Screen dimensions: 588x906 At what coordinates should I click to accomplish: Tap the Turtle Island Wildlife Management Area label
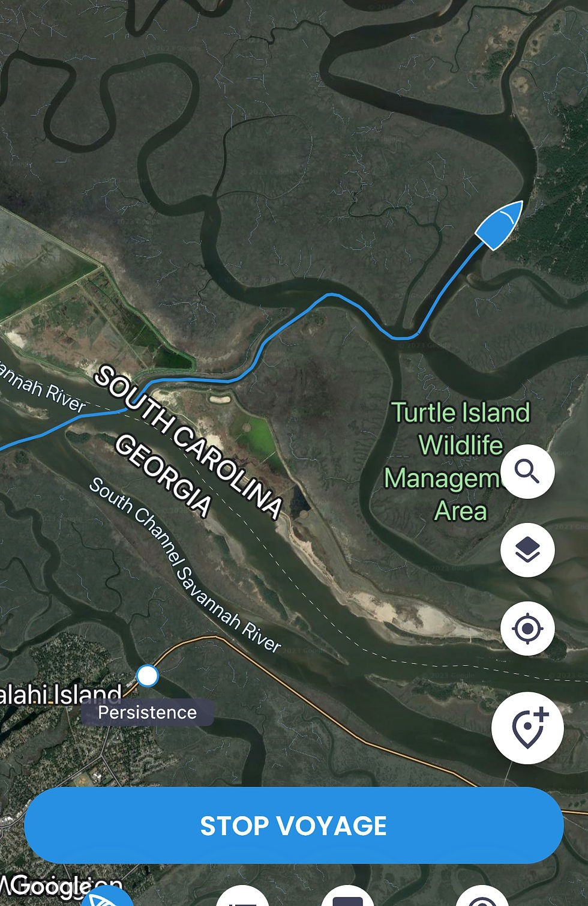click(457, 461)
